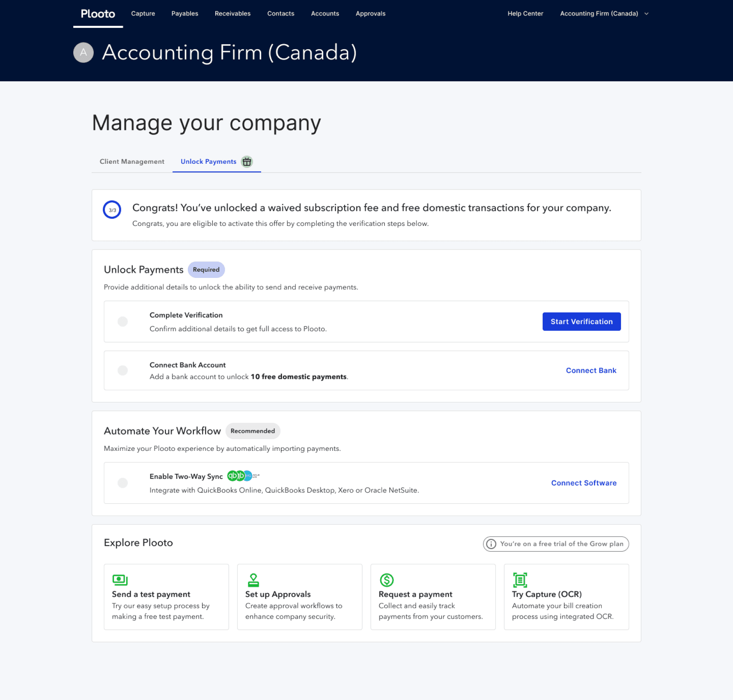The width and height of the screenshot is (733, 700).
Task: Click the 3/3 progress circle
Action: coord(112,210)
